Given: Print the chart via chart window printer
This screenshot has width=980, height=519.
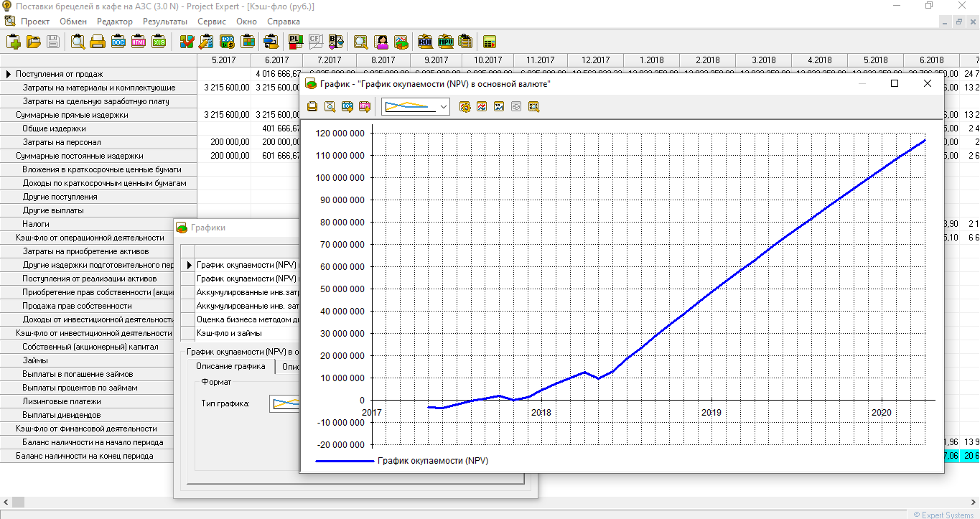Looking at the screenshot, I should click(x=312, y=107).
